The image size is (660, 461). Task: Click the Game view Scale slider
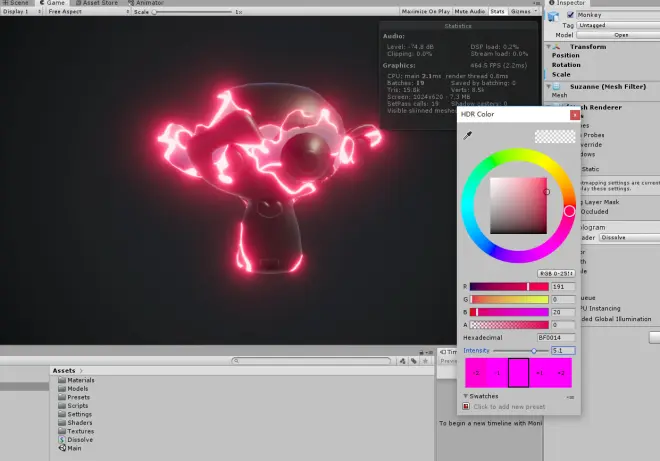(193, 12)
